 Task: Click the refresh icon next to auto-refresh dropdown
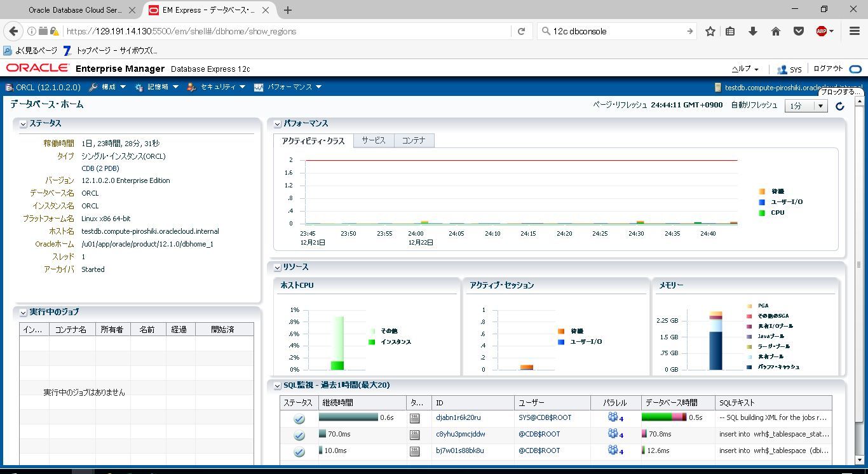click(x=840, y=106)
